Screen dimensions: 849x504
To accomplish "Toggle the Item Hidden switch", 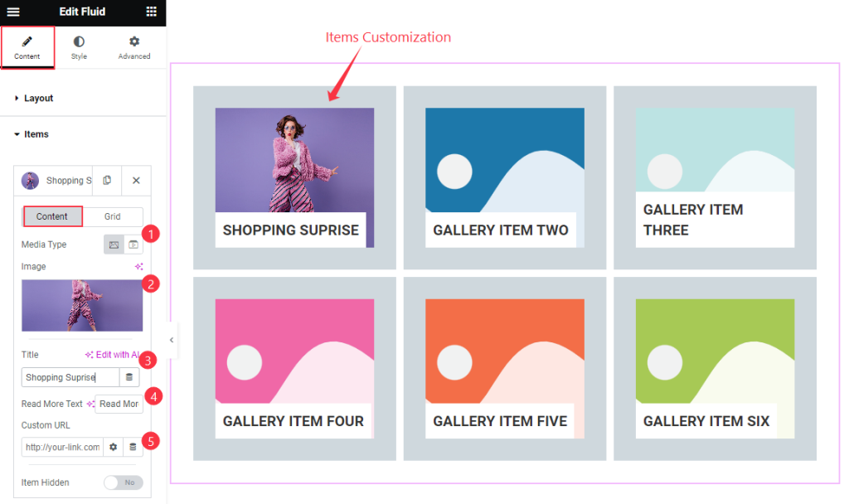I will [x=124, y=482].
